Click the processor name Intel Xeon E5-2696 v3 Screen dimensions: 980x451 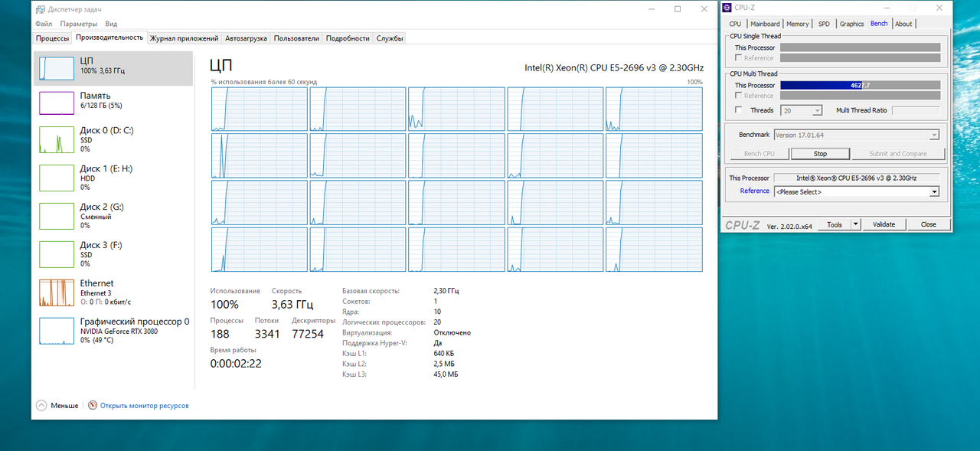click(613, 67)
